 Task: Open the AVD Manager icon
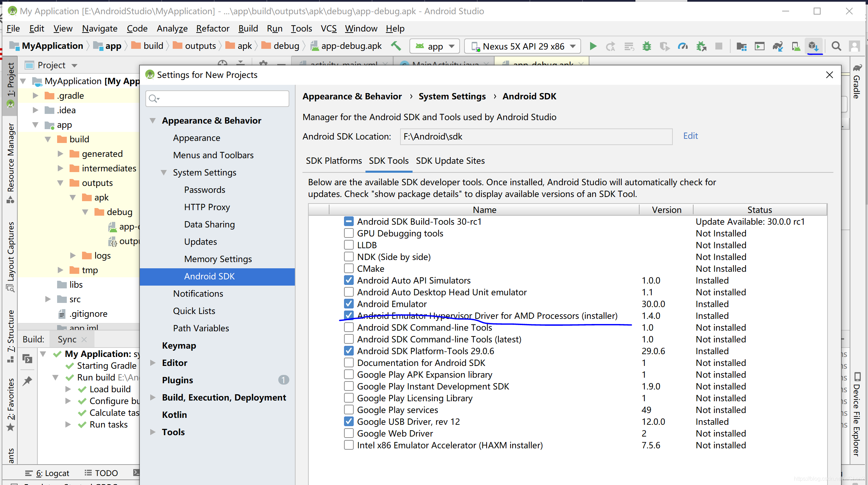(796, 46)
